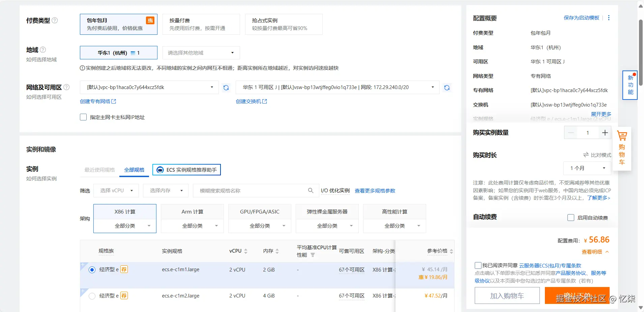Expand 全部分类 under X86 计算
The width and height of the screenshot is (644, 312).
point(125,226)
